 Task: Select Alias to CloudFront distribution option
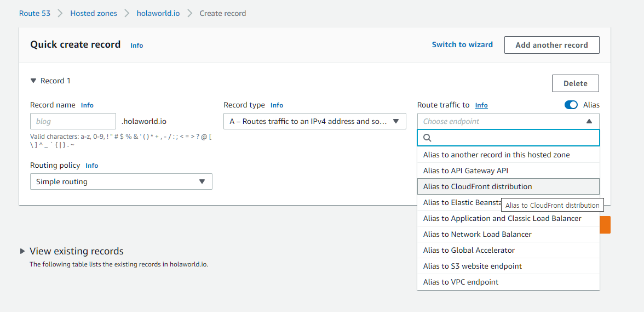pyautogui.click(x=508, y=186)
